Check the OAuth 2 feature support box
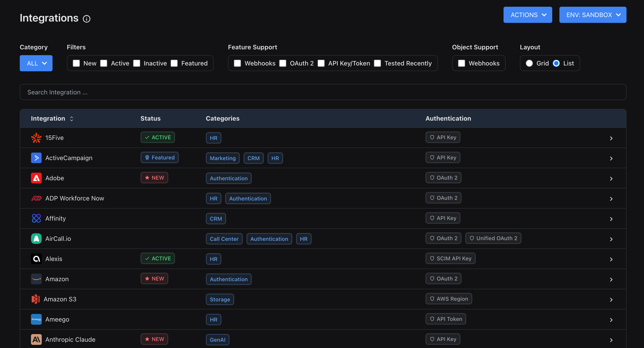644x348 pixels. click(283, 63)
